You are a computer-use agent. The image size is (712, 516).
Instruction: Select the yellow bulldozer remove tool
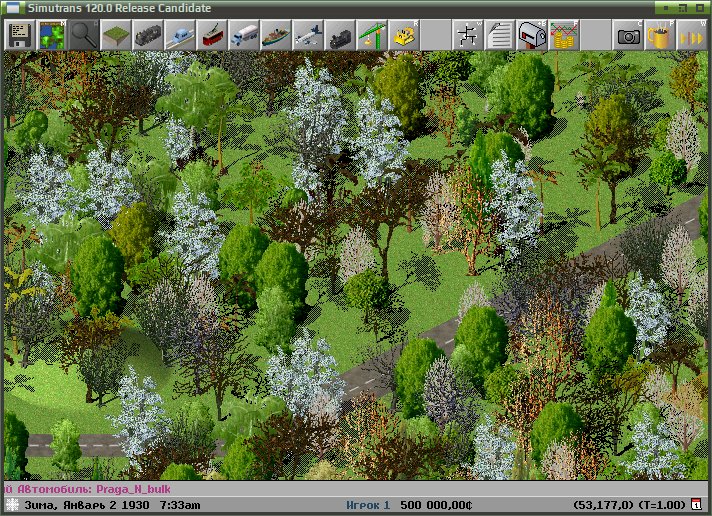404,35
